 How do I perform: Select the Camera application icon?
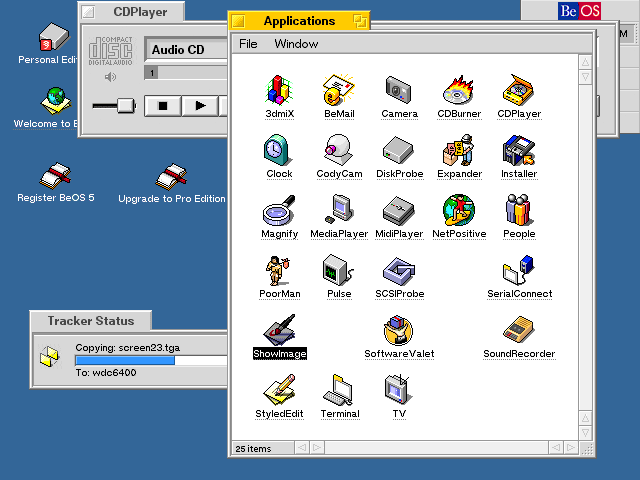click(399, 90)
